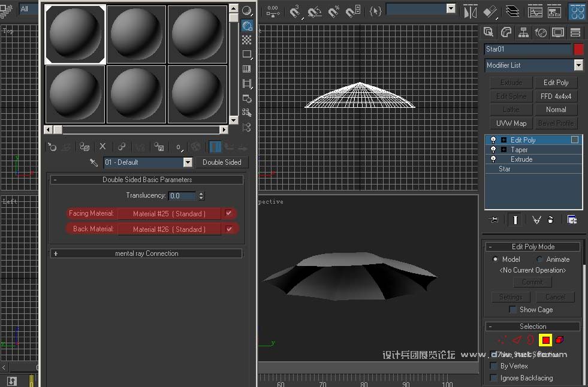Expand the mental ray Connection rollout

[56, 253]
